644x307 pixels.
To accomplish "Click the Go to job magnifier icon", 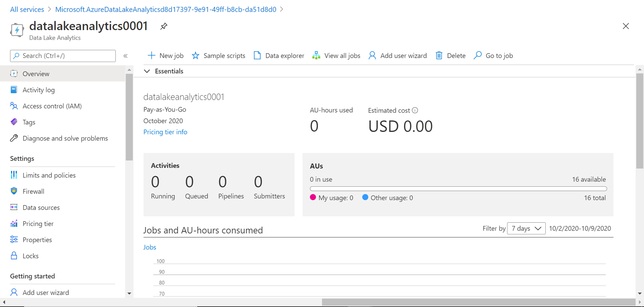I will point(478,55).
